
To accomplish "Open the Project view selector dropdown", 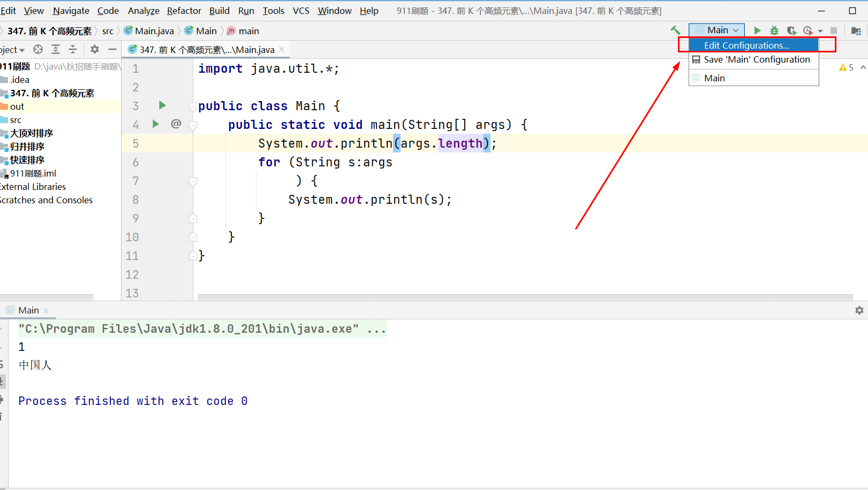I will click(x=12, y=50).
